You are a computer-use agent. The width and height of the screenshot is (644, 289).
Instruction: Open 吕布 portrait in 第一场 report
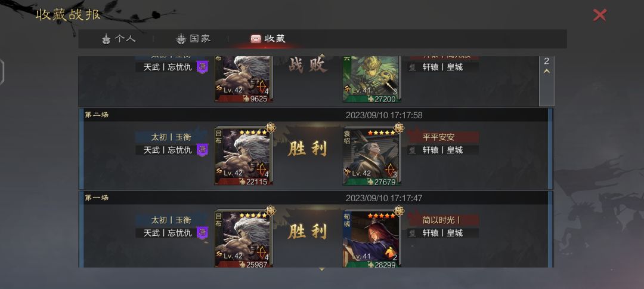(242, 239)
